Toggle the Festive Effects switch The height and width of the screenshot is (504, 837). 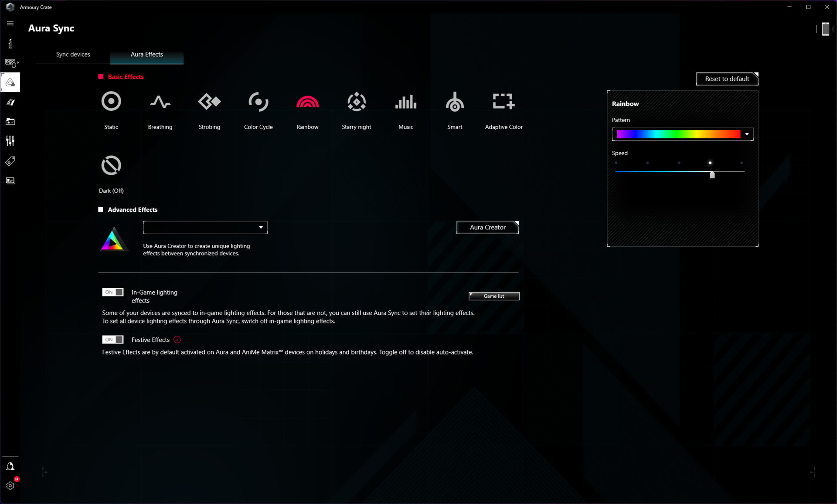point(113,340)
